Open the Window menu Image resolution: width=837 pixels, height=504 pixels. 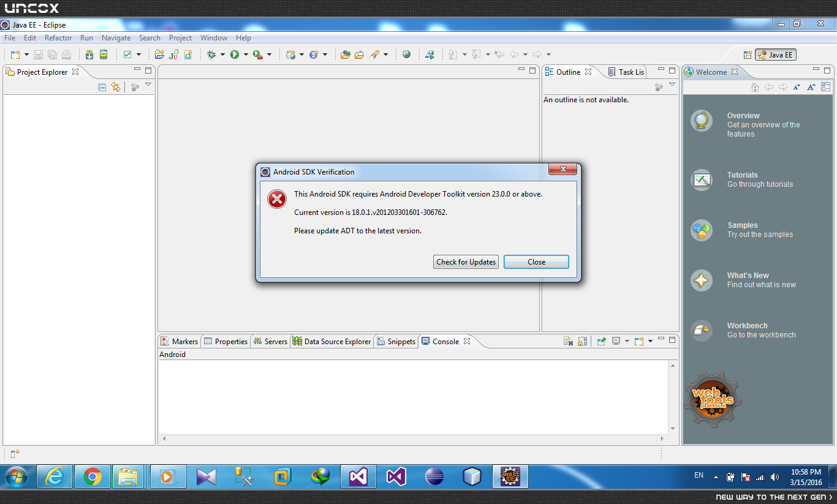[x=214, y=38]
